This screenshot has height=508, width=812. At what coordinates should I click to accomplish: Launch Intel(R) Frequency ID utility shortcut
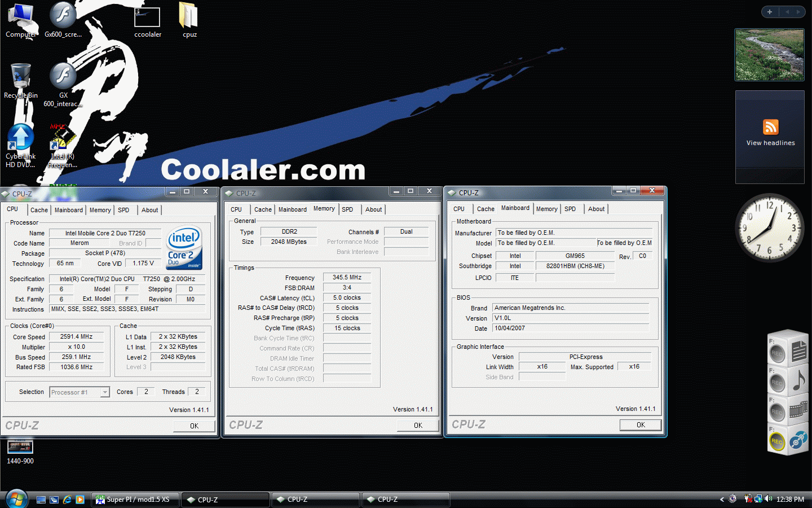point(63,146)
